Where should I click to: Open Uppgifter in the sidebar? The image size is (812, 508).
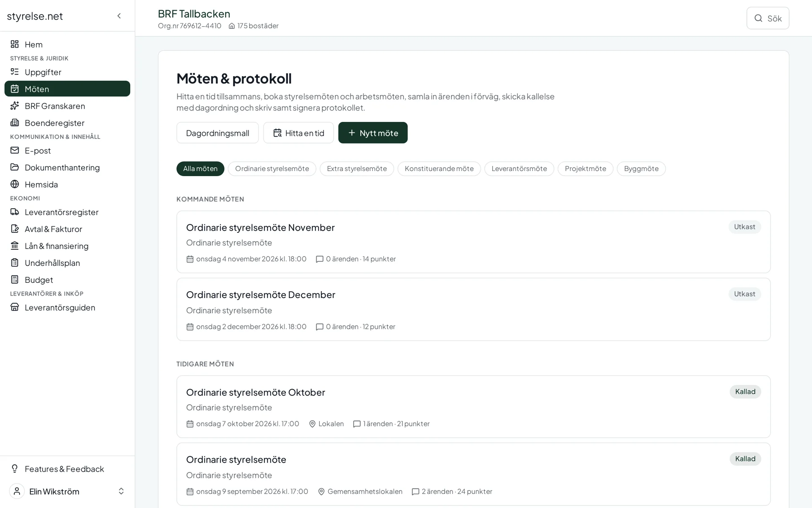67,72
